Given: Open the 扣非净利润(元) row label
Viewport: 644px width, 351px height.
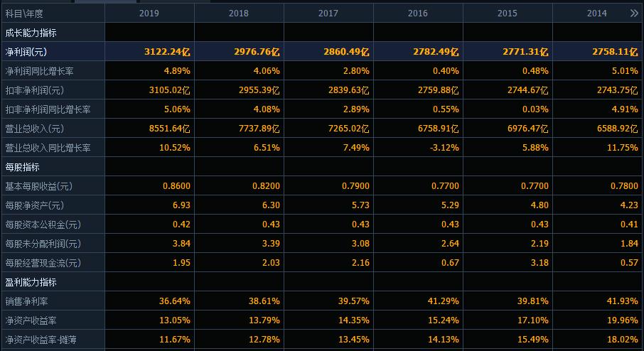Looking at the screenshot, I should (x=34, y=90).
